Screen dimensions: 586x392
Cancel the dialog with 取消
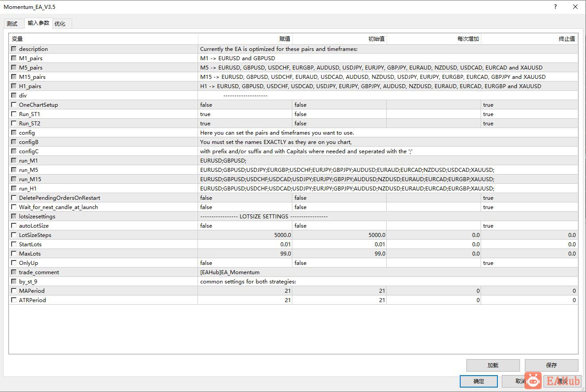point(520,381)
